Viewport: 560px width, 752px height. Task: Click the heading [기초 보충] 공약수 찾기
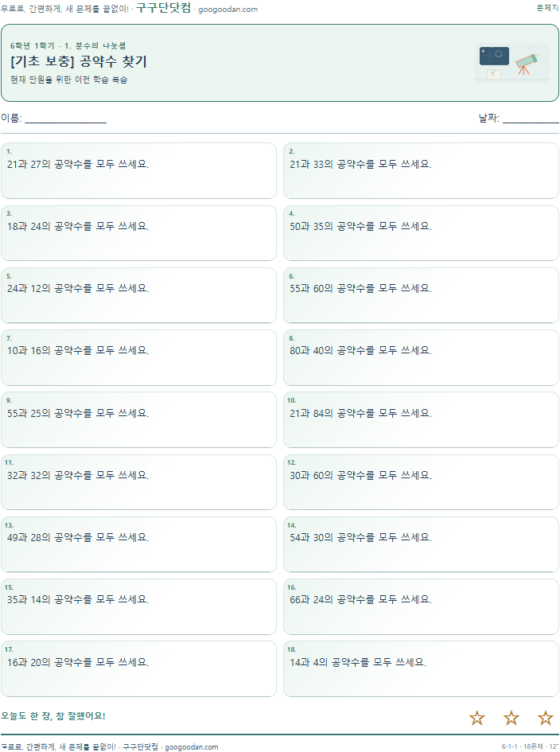(x=79, y=61)
